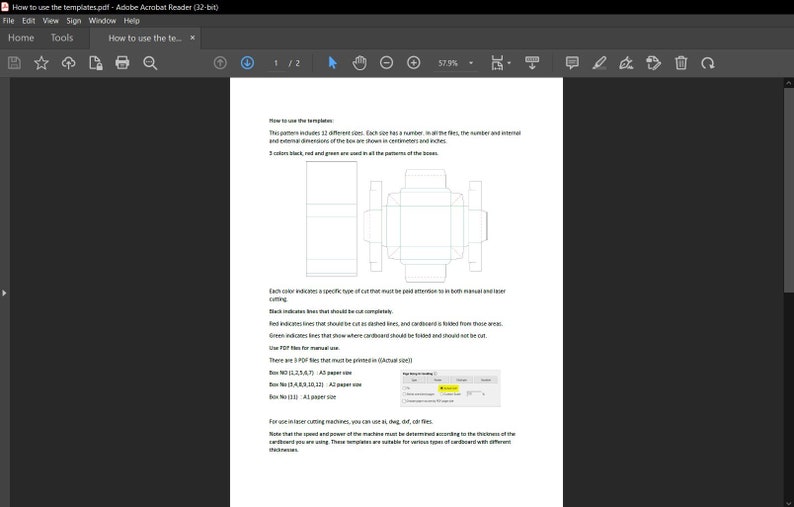This screenshot has height=507, width=794.
Task: Activate the selection arrow tool
Action: 332,63
